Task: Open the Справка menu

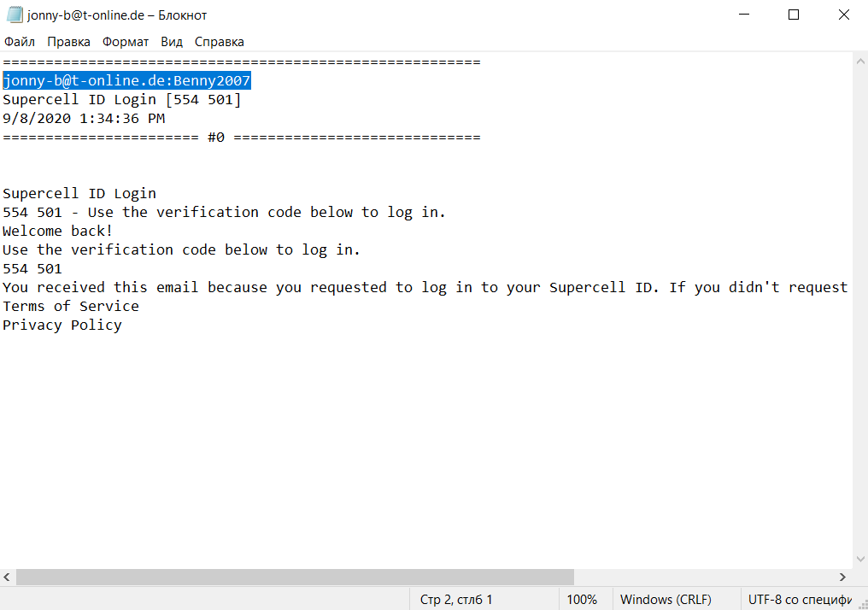Action: tap(220, 42)
